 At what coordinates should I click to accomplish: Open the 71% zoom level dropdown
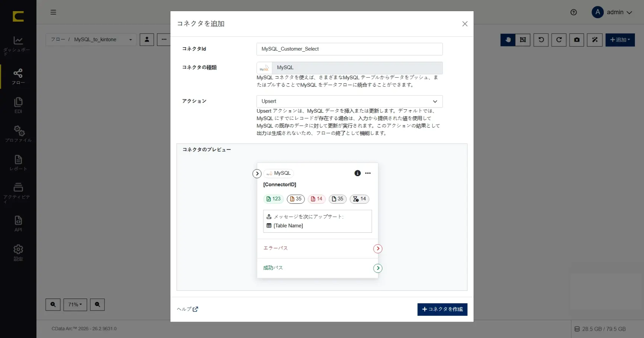[75, 305]
